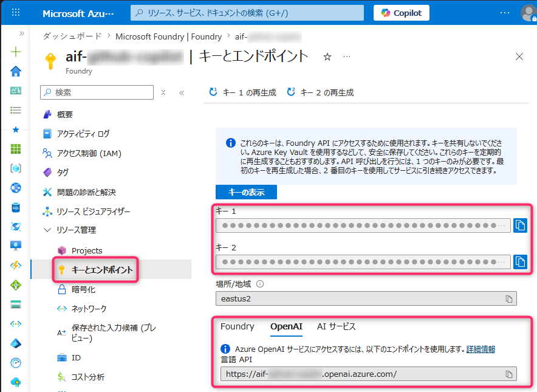Click the green plus create resource icon

16,52
